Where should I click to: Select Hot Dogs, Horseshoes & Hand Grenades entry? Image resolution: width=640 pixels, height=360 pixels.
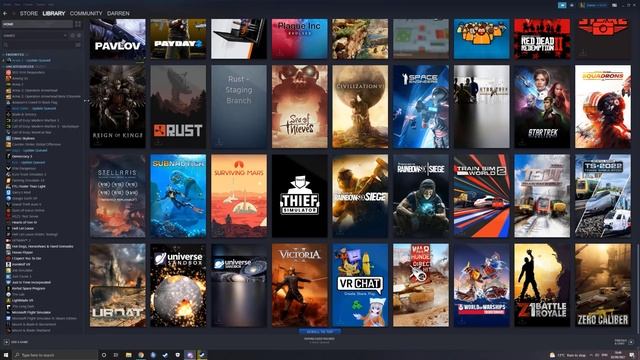tap(43, 247)
